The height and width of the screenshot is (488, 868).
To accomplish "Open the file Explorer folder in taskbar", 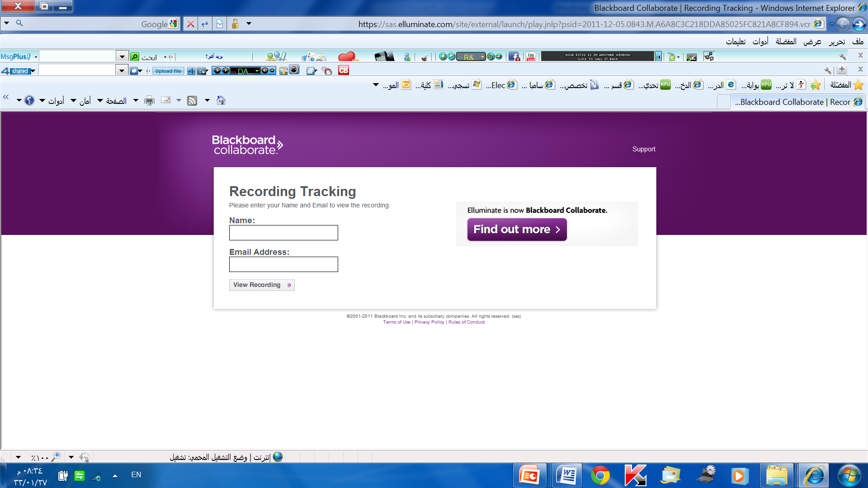I will [776, 476].
